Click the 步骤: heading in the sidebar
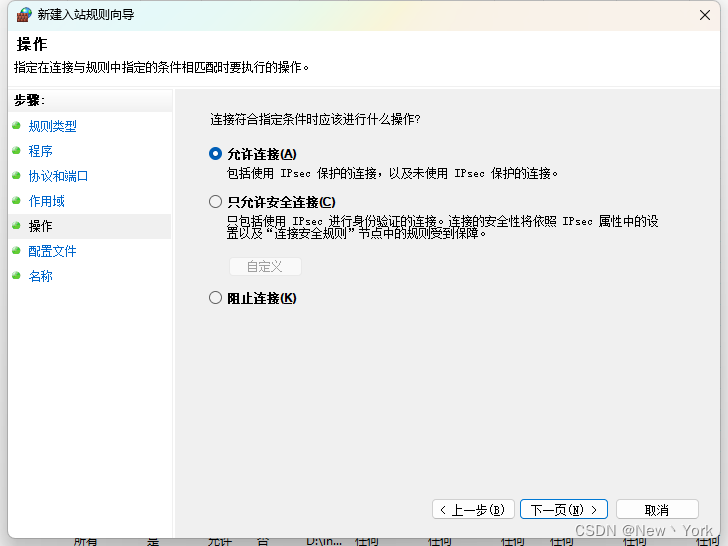 coord(29,100)
